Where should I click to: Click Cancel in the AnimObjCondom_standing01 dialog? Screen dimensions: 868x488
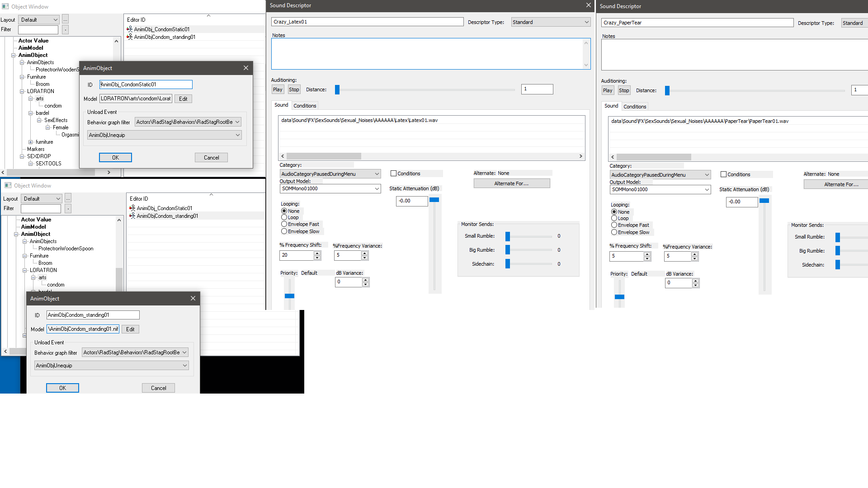pyautogui.click(x=158, y=388)
